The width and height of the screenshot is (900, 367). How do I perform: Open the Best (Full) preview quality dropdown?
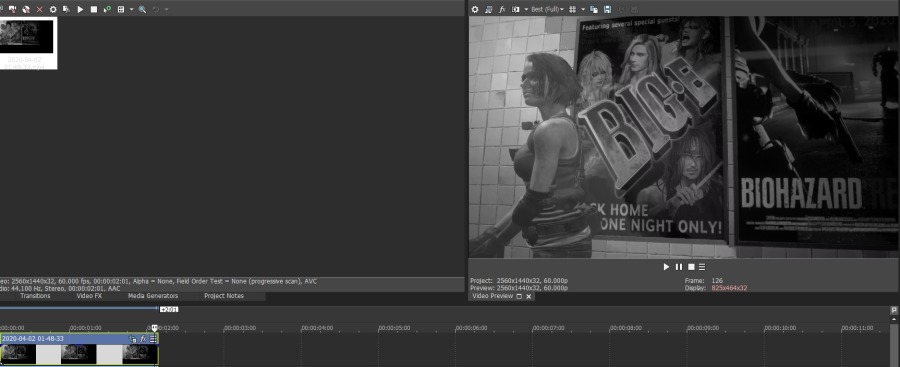pos(547,9)
